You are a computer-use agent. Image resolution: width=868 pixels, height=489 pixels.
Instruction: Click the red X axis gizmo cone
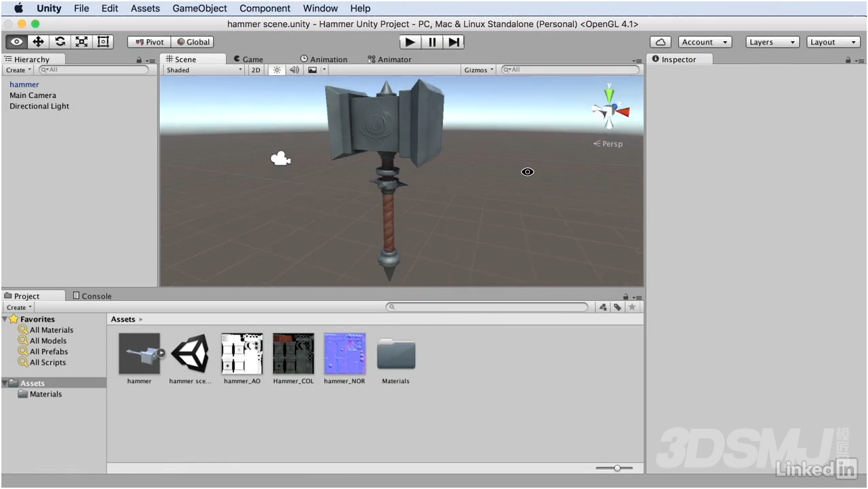click(623, 111)
